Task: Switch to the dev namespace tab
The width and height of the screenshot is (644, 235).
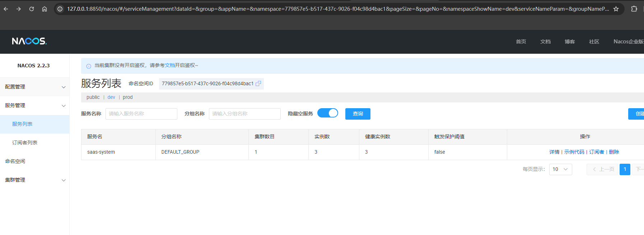Action: (x=111, y=97)
